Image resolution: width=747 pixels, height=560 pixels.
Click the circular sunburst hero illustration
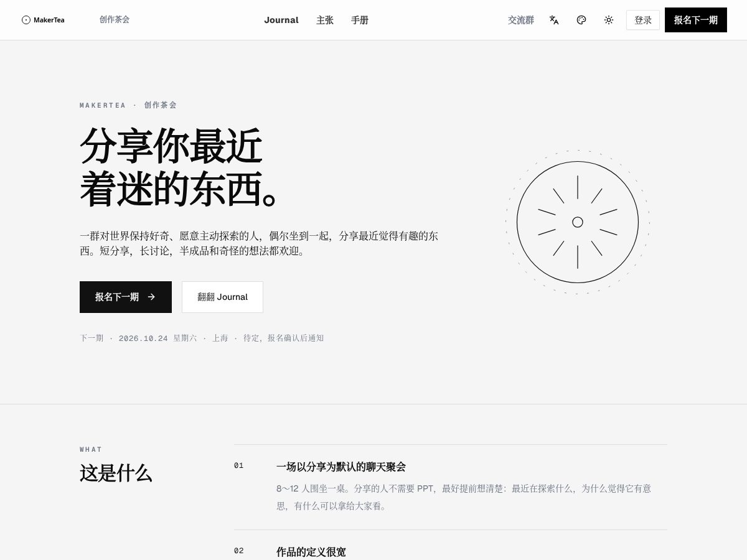click(578, 222)
